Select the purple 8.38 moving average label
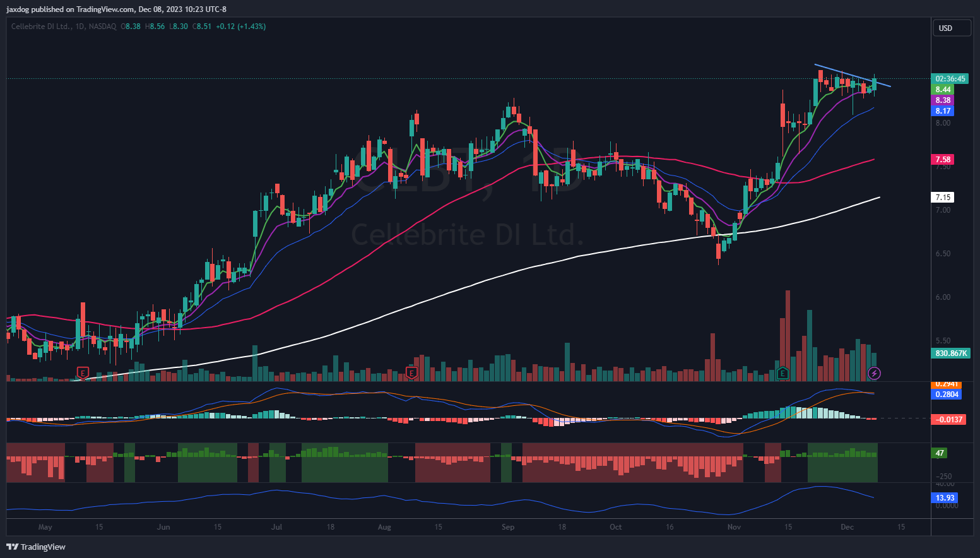980x558 pixels. 943,100
